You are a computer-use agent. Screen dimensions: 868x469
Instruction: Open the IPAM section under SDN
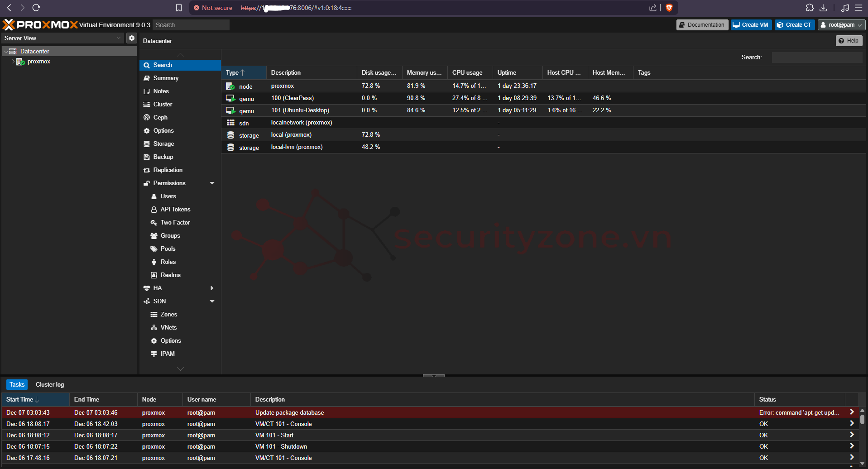click(168, 354)
